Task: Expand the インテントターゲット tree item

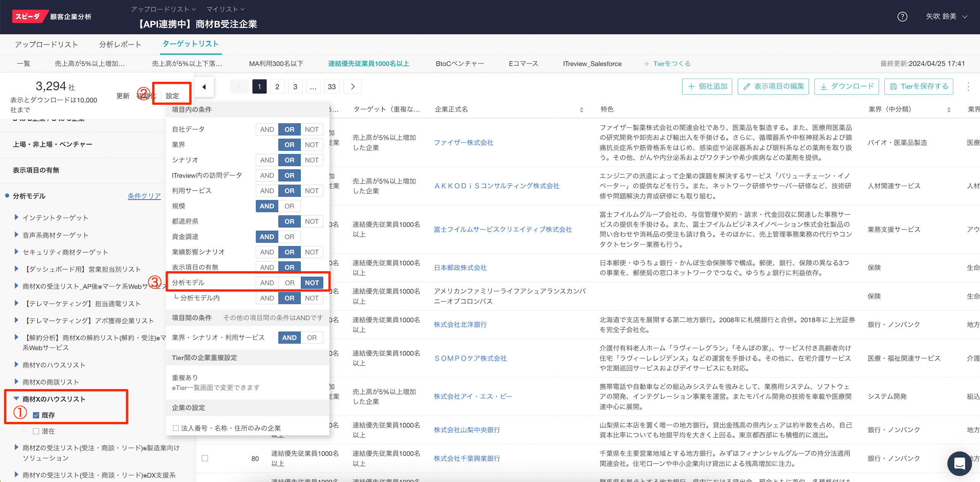Action: (16, 217)
